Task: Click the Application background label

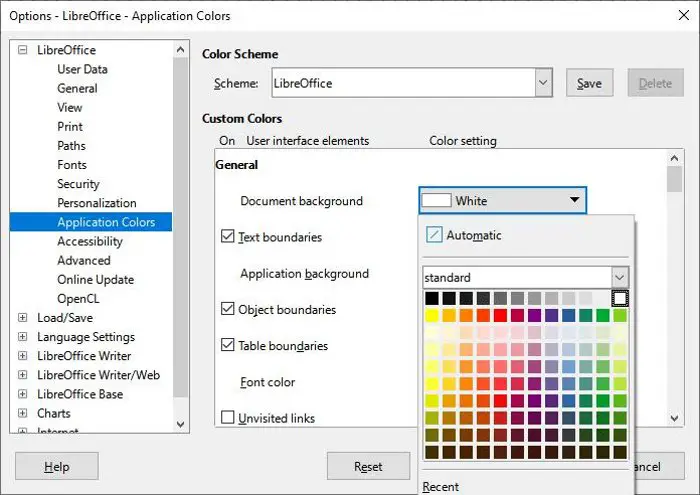Action: pyautogui.click(x=304, y=274)
